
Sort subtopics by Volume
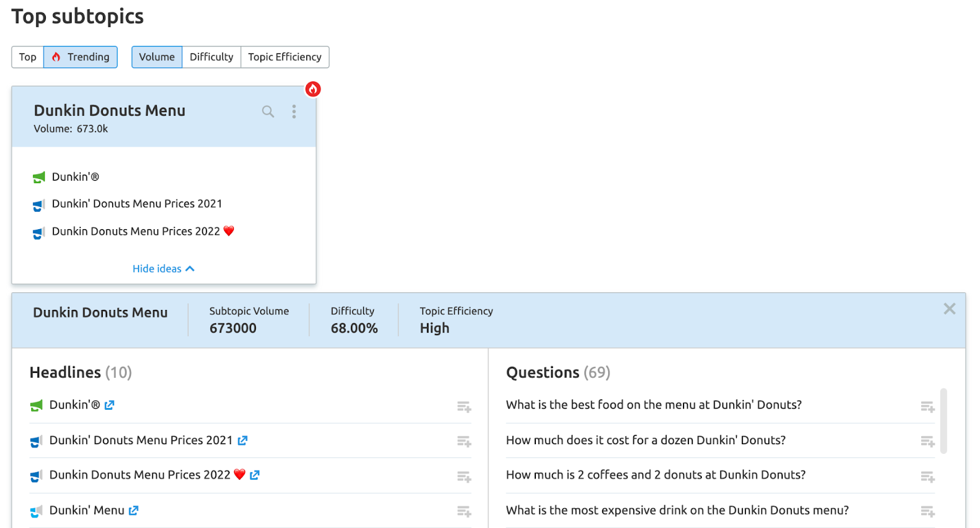point(157,57)
